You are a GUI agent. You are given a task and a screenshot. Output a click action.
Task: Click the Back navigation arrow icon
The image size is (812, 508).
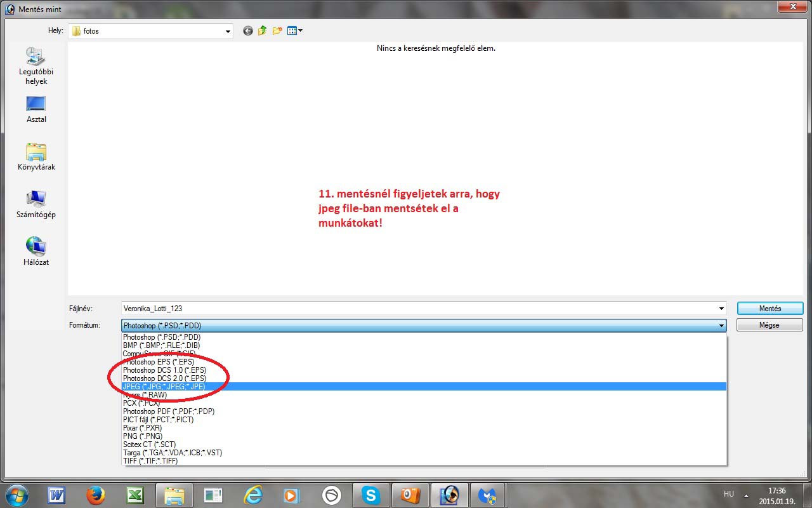[x=248, y=30]
